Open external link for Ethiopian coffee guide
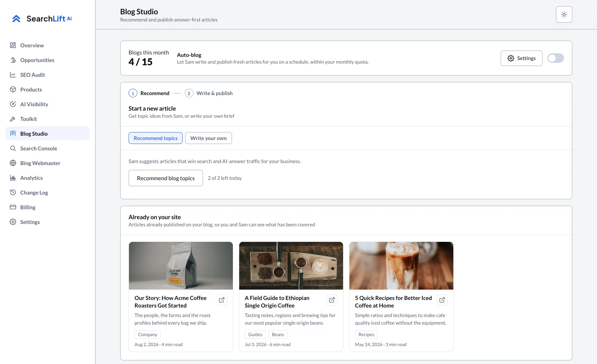 pos(332,300)
